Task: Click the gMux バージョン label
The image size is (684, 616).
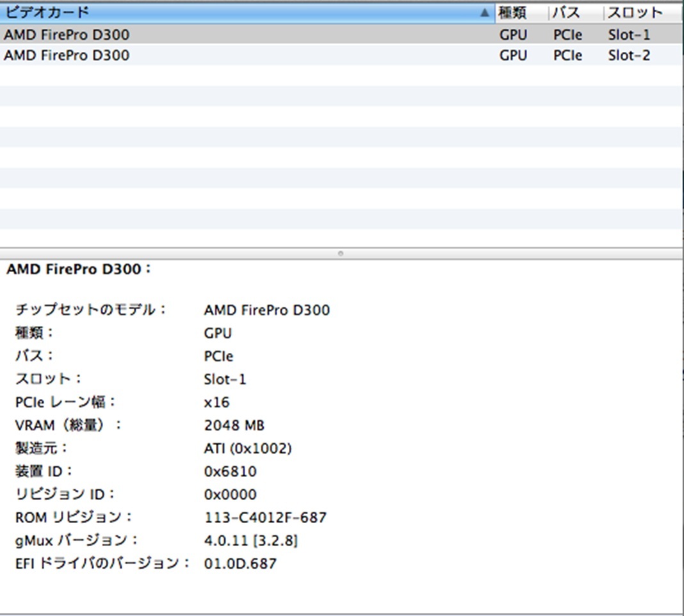Action: 76,541
